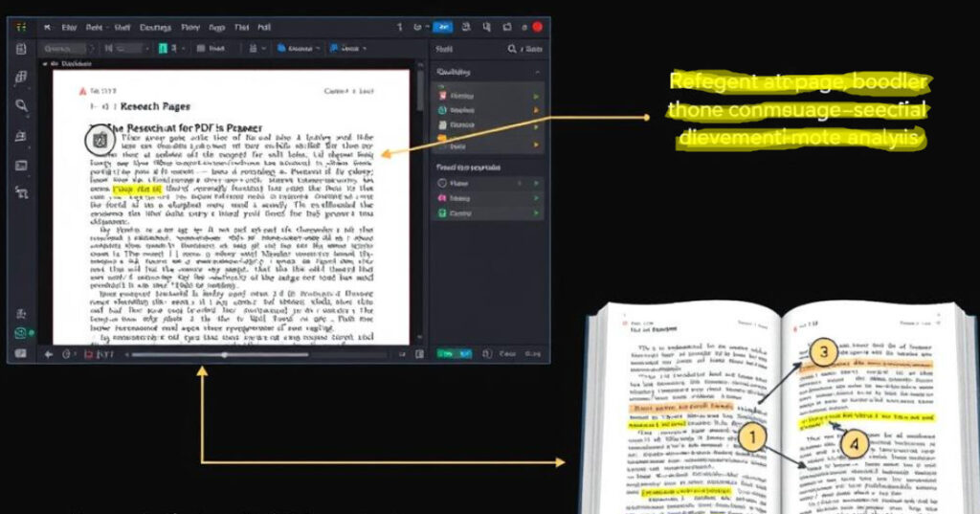Viewport: 980px width, 514px height.
Task: Click the app grid icon in top-left corner
Action: pyautogui.click(x=21, y=27)
